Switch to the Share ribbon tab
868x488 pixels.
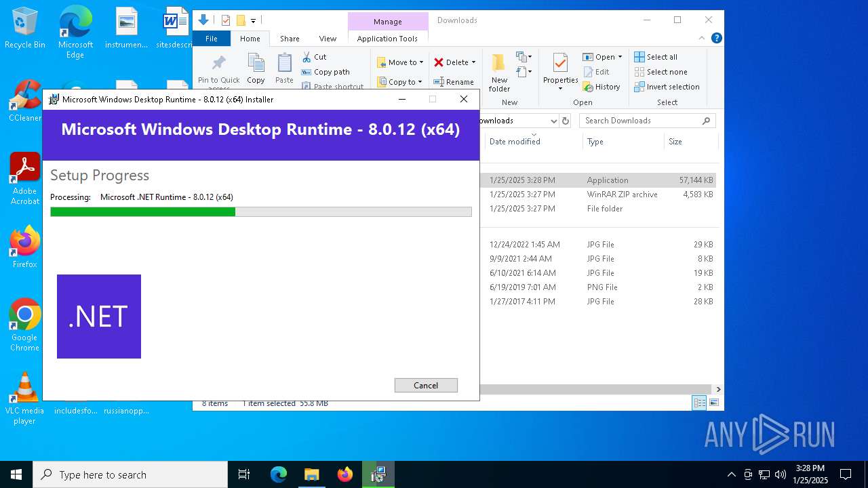pyautogui.click(x=290, y=39)
